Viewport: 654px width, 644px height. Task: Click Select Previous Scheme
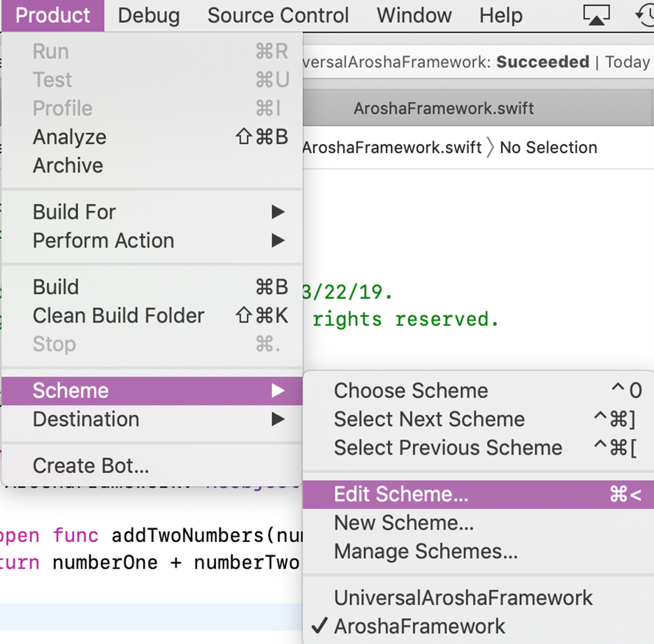(479, 448)
